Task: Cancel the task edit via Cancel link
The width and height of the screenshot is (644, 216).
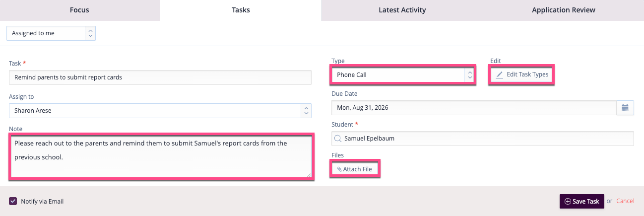Action: coord(625,201)
